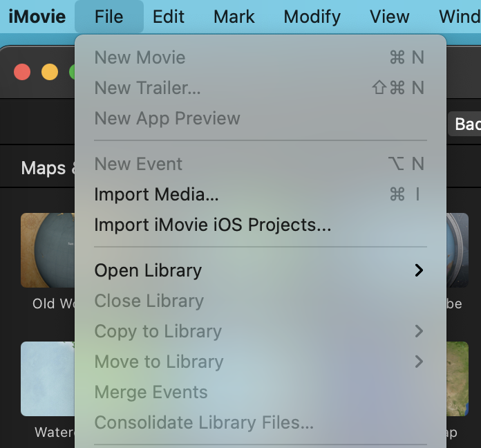Image resolution: width=481 pixels, height=448 pixels.
Task: Choose Import Media… option
Action: pos(156,194)
